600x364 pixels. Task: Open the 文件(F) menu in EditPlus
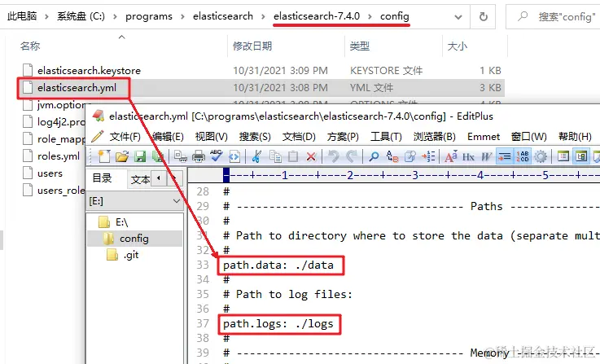click(x=125, y=137)
